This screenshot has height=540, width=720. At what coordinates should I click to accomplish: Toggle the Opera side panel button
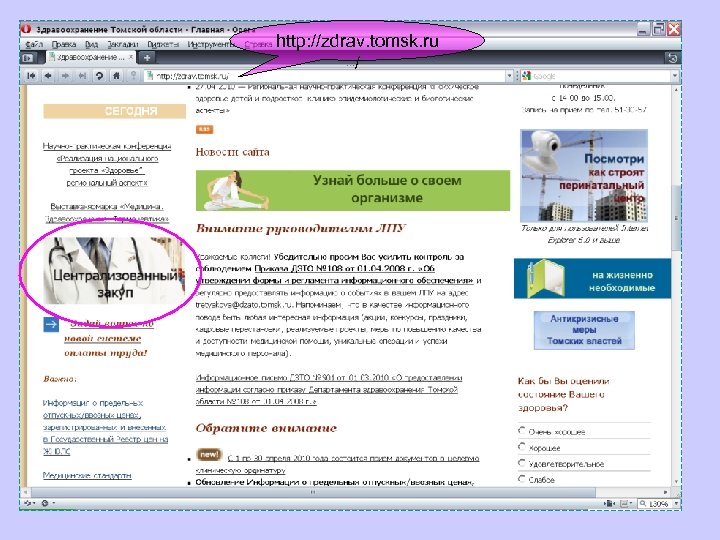tap(28, 58)
